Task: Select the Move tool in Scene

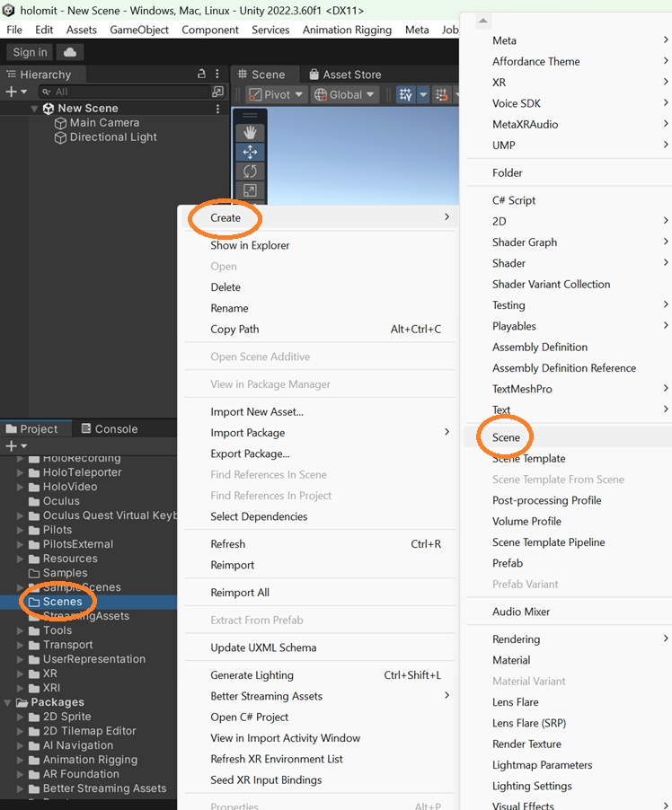Action: click(x=250, y=152)
